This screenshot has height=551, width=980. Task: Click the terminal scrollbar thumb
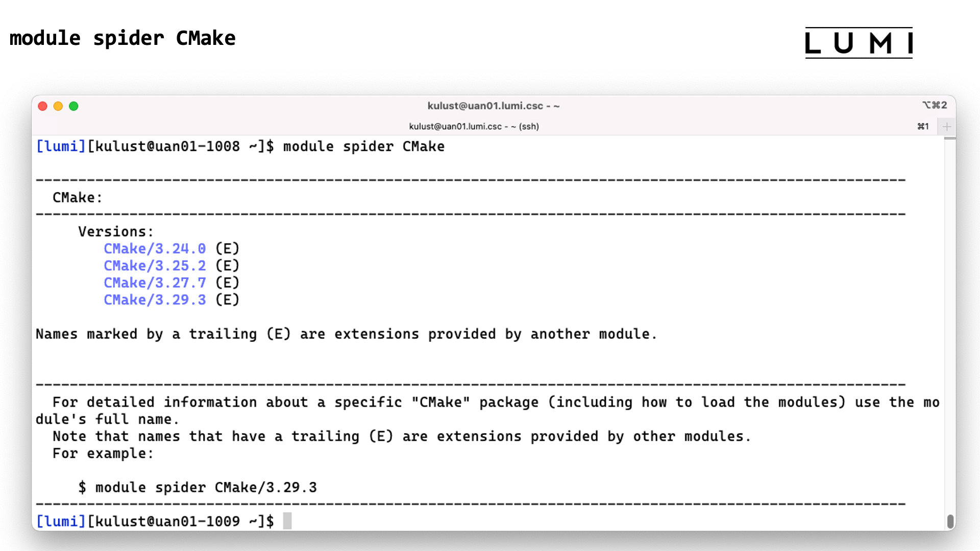point(950,521)
